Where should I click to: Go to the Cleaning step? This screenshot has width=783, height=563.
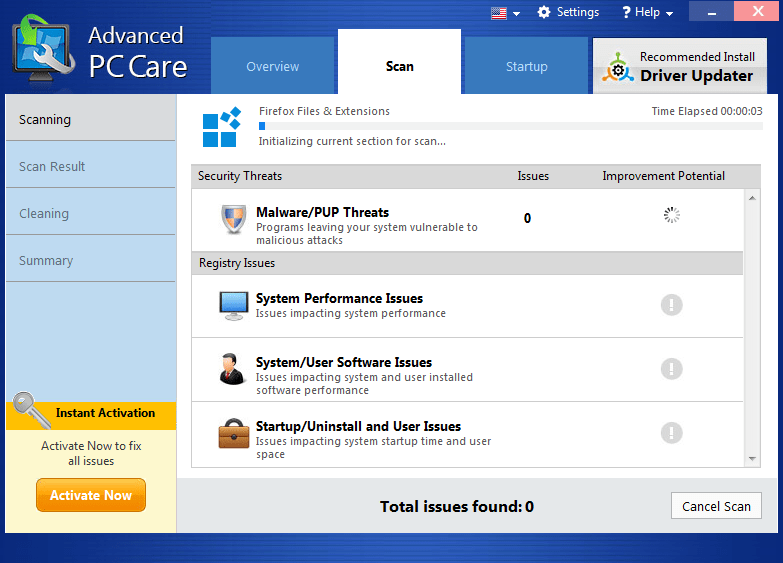90,212
